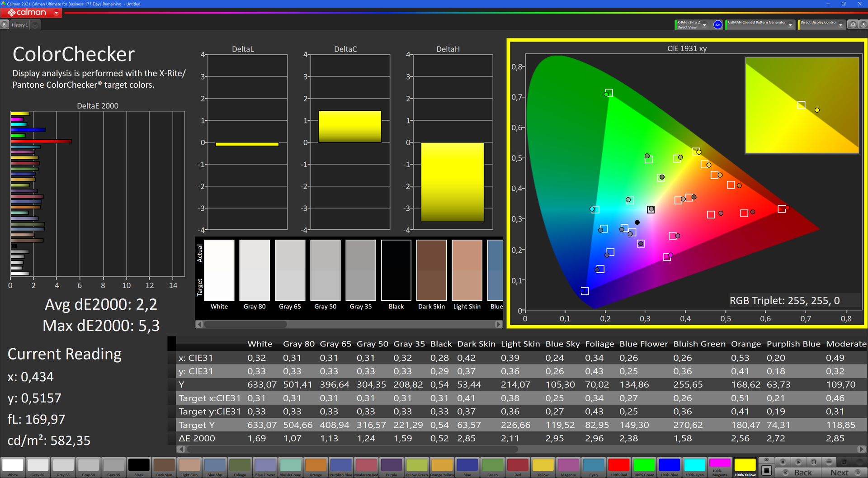Click the history play arrow icon
This screenshot has height=478, width=868.
(x=5, y=25)
